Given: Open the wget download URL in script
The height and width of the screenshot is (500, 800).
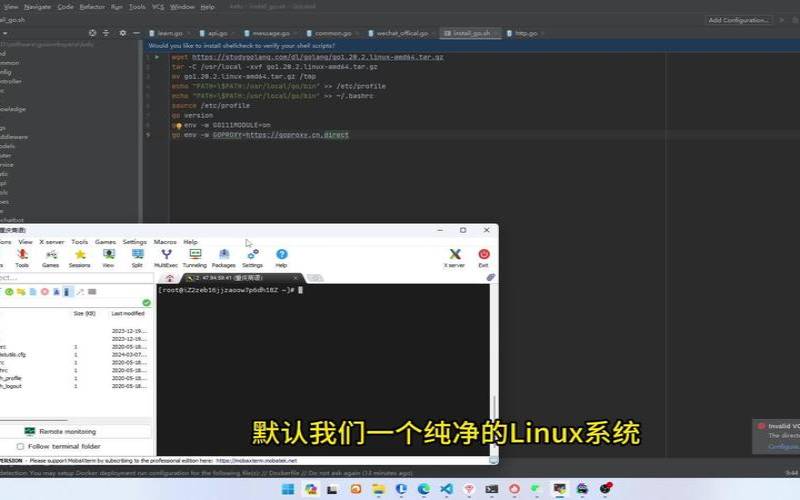Looking at the screenshot, I should coord(318,57).
